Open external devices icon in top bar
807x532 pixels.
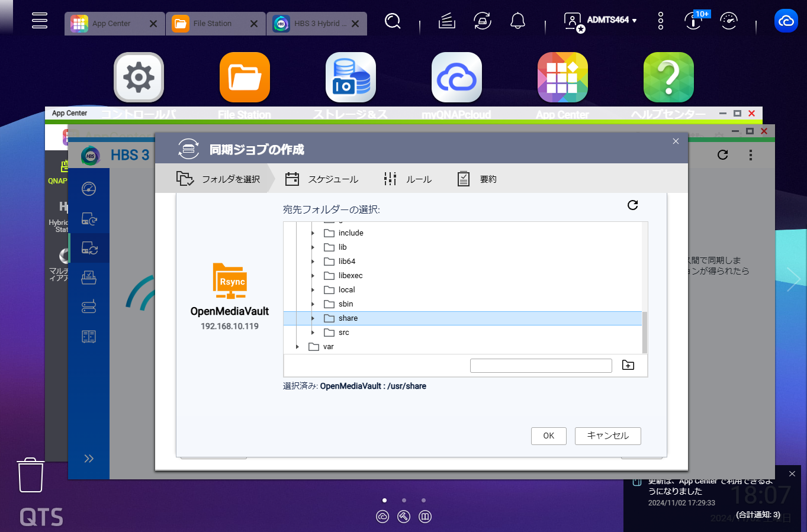point(483,21)
